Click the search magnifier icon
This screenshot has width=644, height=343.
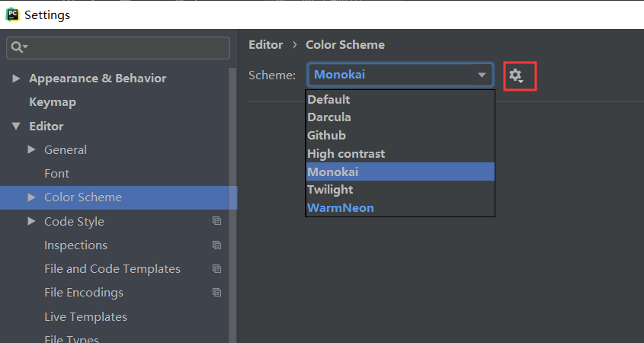coord(19,47)
